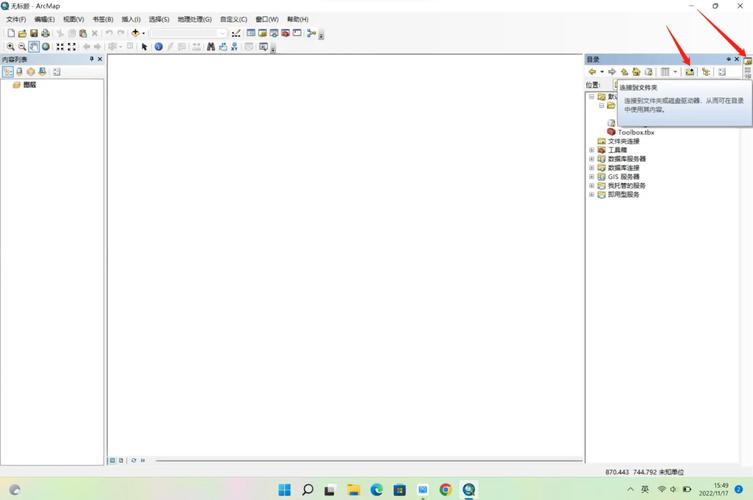Click the Go To XY tool
753x500 pixels.
coord(234,47)
